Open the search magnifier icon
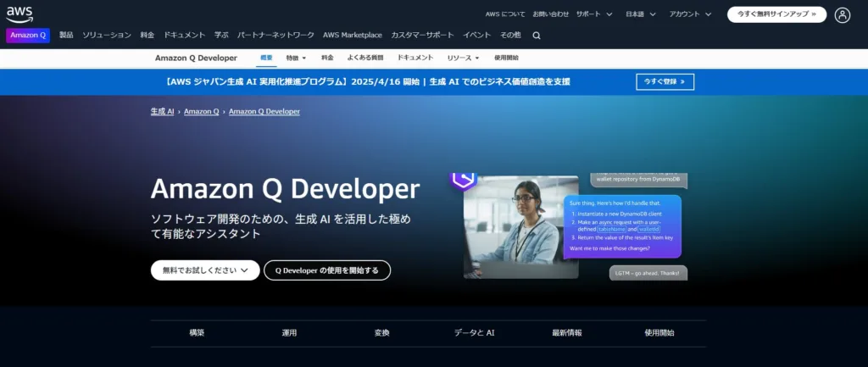The height and width of the screenshot is (367, 868). (x=537, y=36)
